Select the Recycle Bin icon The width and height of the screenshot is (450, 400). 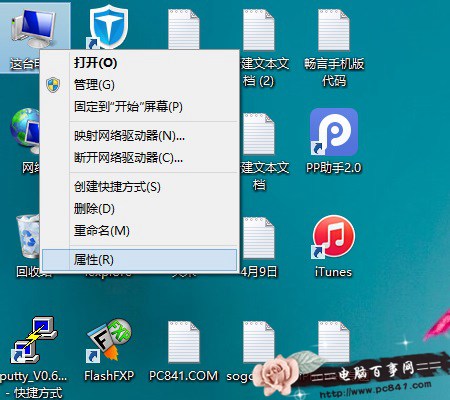click(28, 236)
